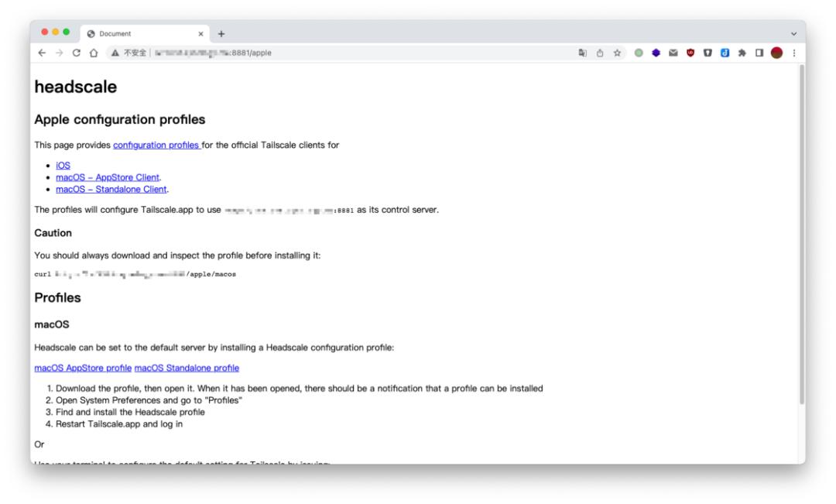Screen dimensions: 836x504
Task: Click the headscale page heading
Action: (76, 87)
